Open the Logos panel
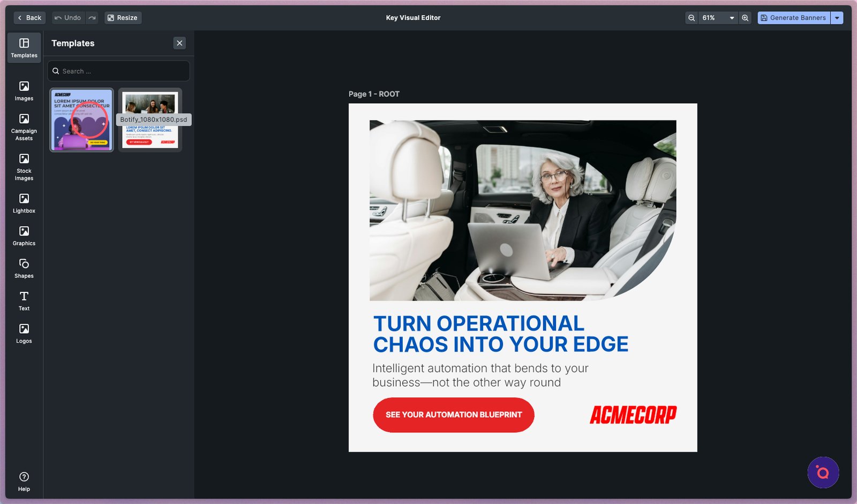The image size is (857, 504). click(24, 334)
